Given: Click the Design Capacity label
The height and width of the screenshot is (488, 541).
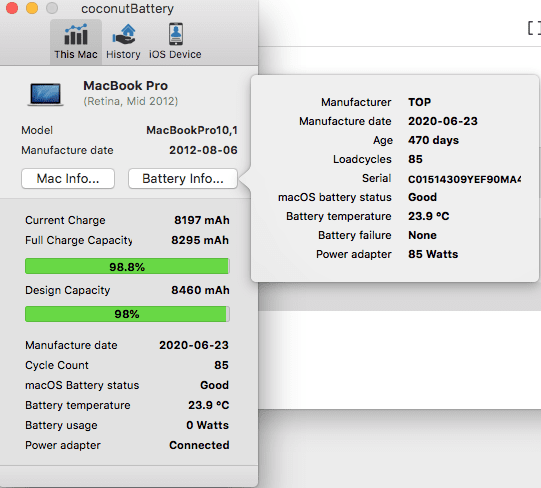Looking at the screenshot, I should coord(68,290).
